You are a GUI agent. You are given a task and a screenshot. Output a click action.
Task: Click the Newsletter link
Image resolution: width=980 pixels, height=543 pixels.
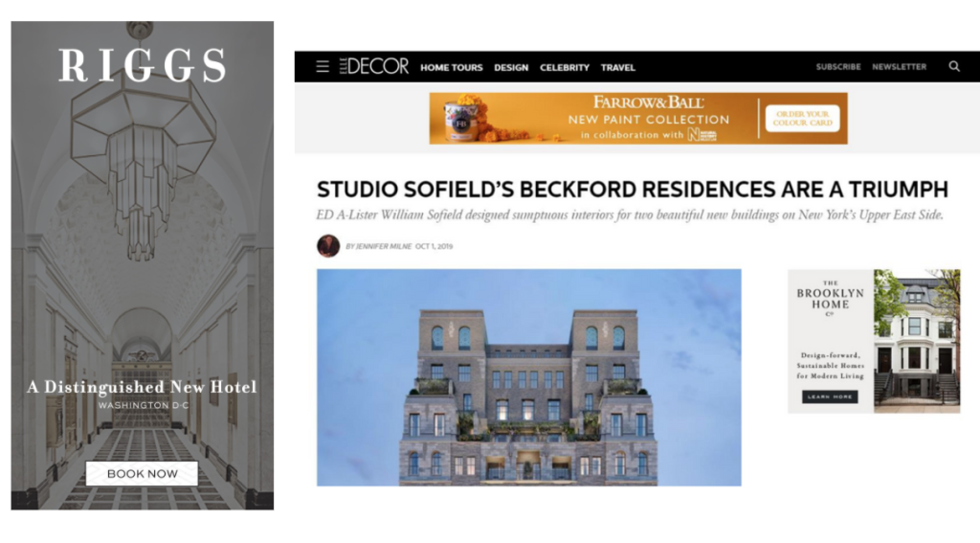(x=900, y=67)
